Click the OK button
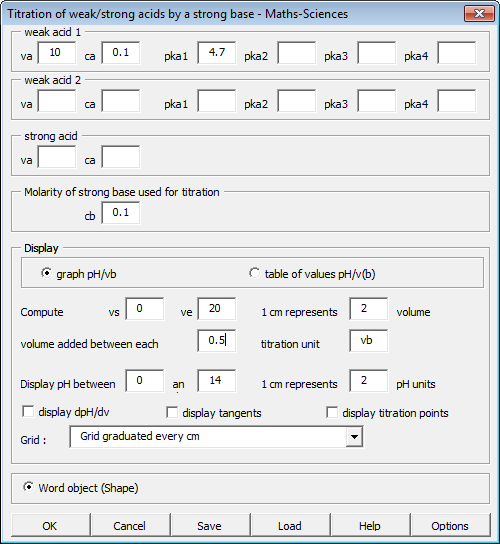Screen dimensions: 500x544 51,526
